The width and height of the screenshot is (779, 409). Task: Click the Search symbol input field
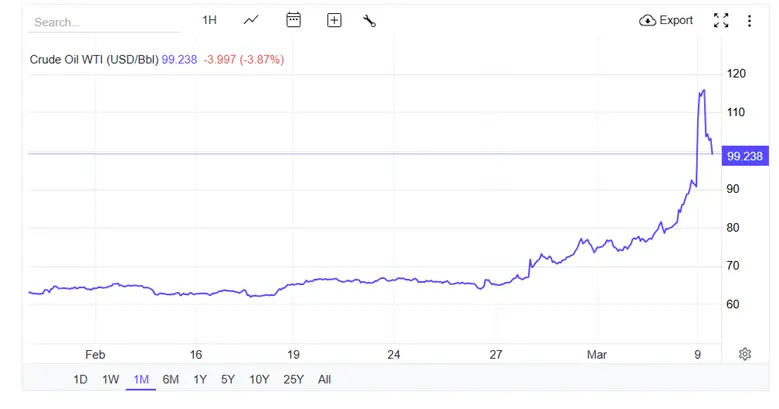point(90,21)
